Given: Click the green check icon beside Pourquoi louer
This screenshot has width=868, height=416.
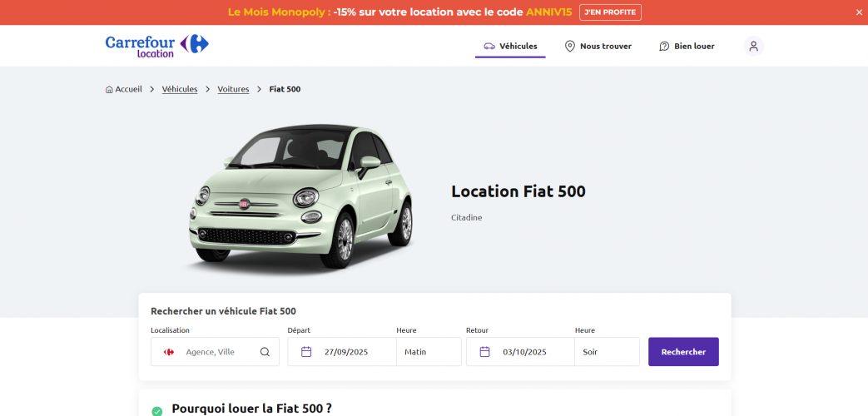Looking at the screenshot, I should point(157,411).
